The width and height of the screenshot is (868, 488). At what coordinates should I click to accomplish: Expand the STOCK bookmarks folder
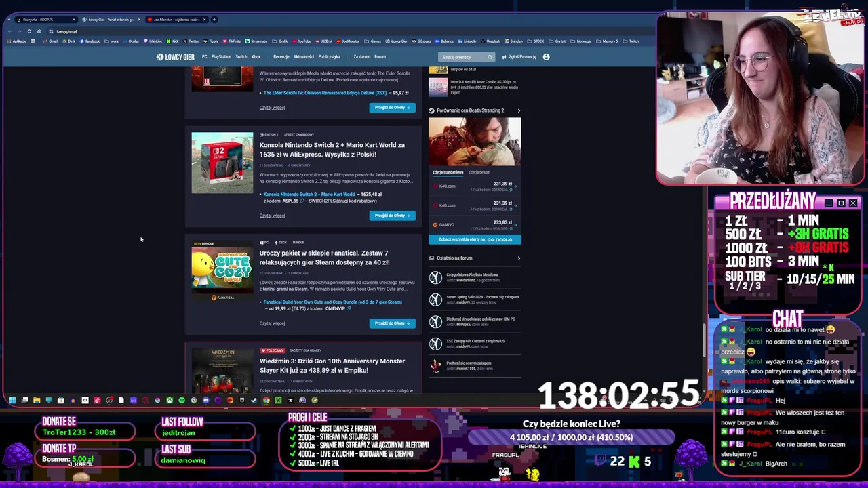coord(536,41)
